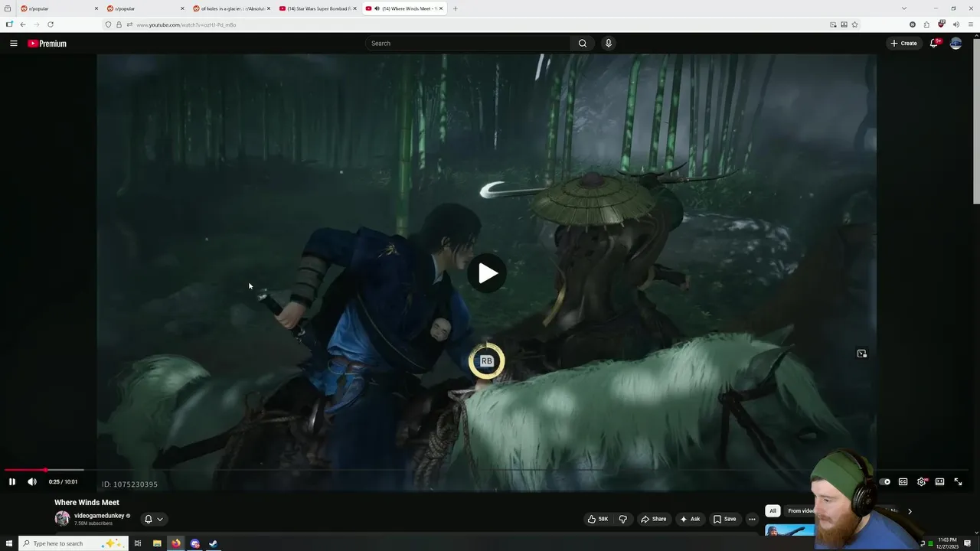Open Task View in taskbar

tap(138, 543)
